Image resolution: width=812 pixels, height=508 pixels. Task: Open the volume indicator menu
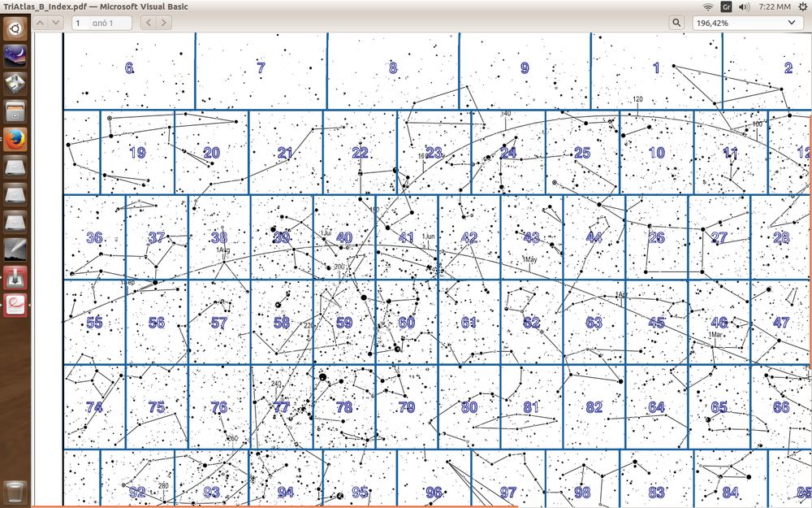745,7
